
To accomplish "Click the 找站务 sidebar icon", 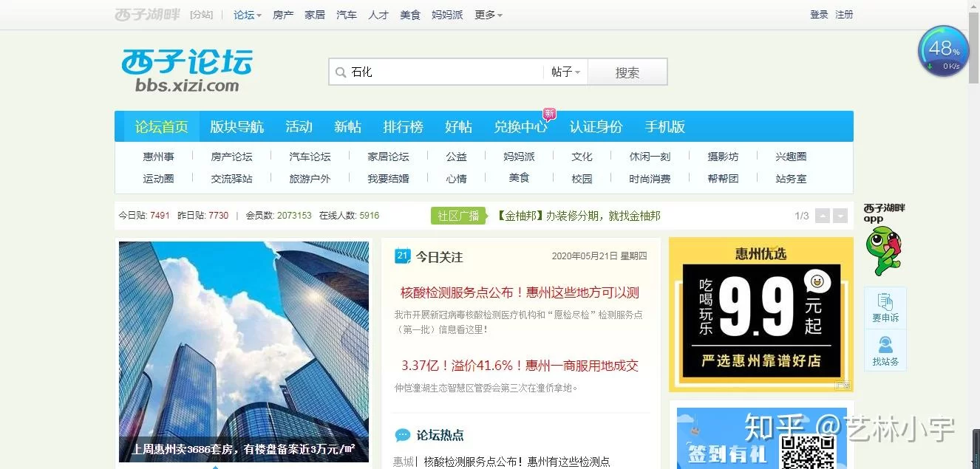I will click(885, 351).
